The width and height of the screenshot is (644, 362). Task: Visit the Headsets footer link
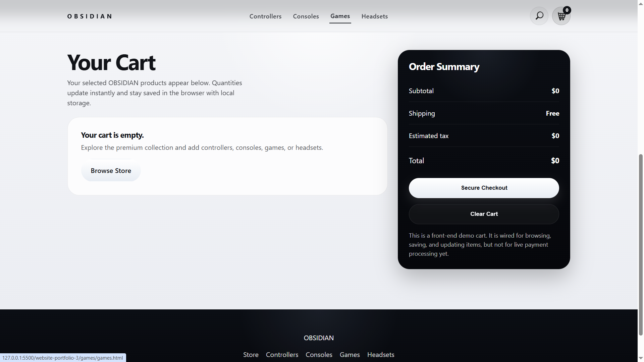click(380, 355)
